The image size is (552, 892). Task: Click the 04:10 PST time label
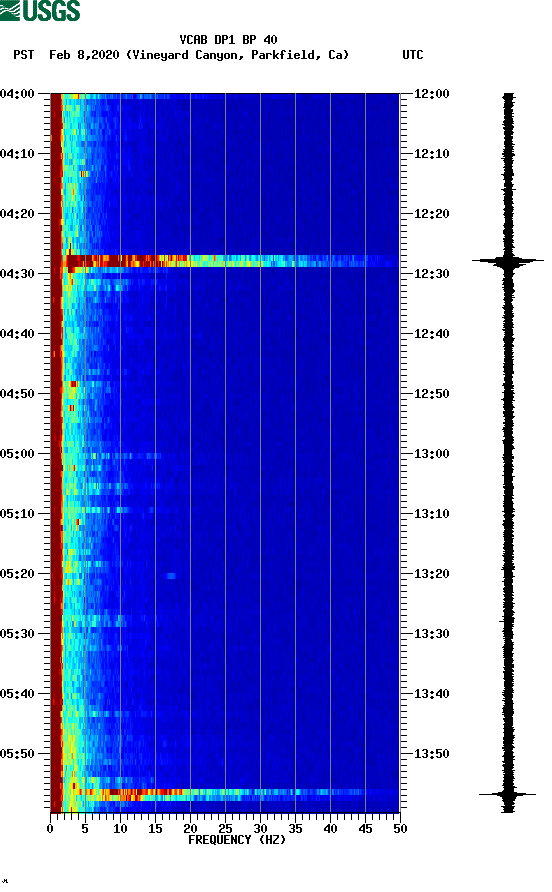17,154
